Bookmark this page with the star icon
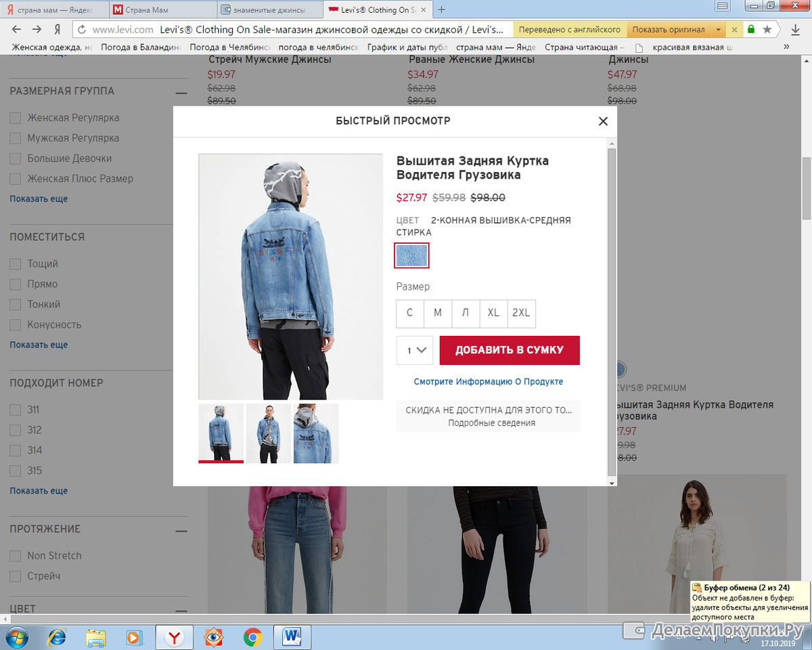The image size is (812, 650). coord(767,30)
